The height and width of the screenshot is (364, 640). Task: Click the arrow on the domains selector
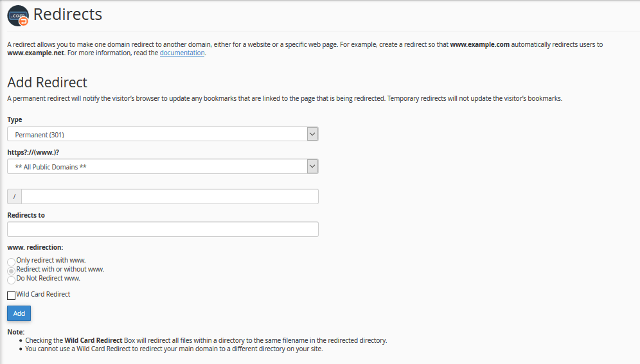pos(312,166)
